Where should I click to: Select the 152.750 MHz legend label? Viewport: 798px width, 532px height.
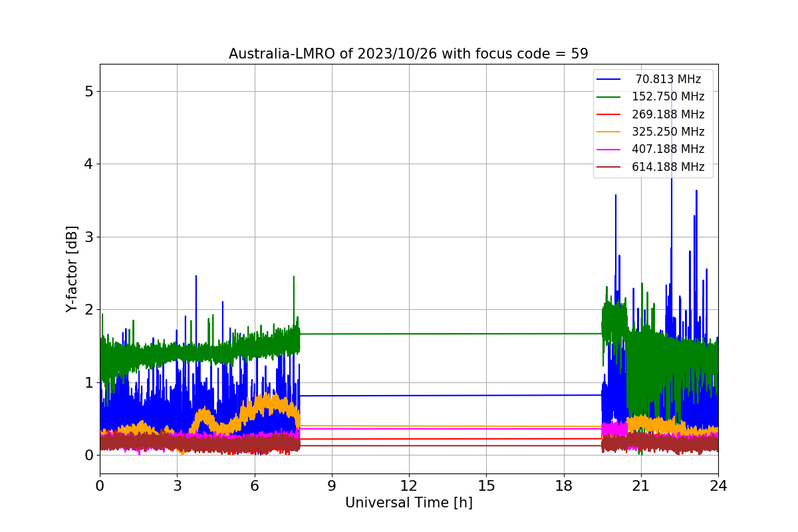coord(668,96)
